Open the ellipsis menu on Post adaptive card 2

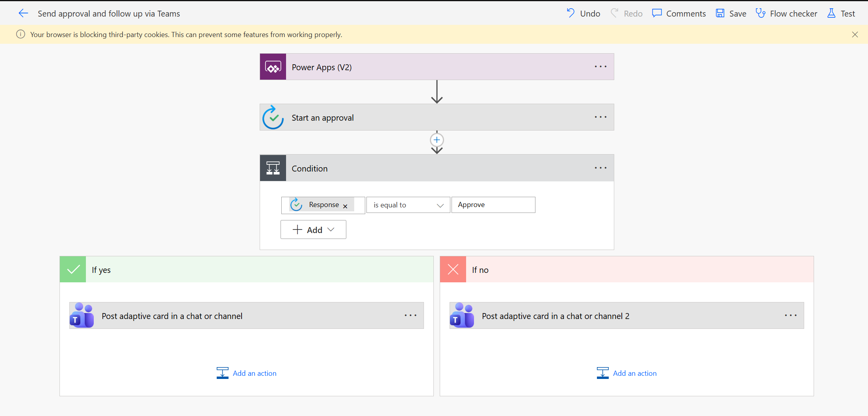790,315
